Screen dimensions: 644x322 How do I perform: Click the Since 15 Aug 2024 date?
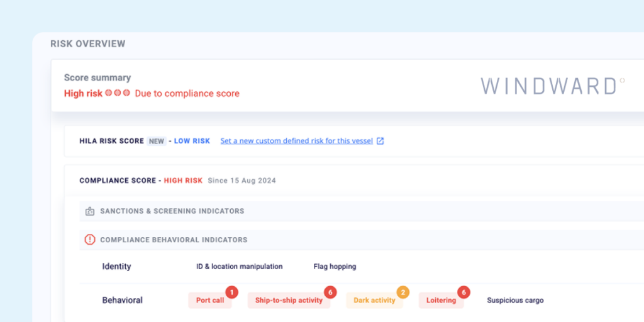242,180
